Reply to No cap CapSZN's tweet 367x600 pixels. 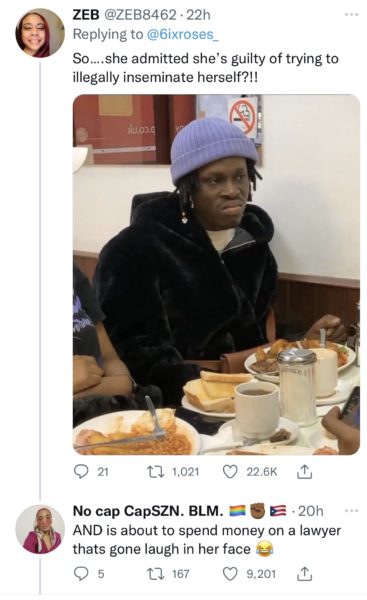[81, 574]
